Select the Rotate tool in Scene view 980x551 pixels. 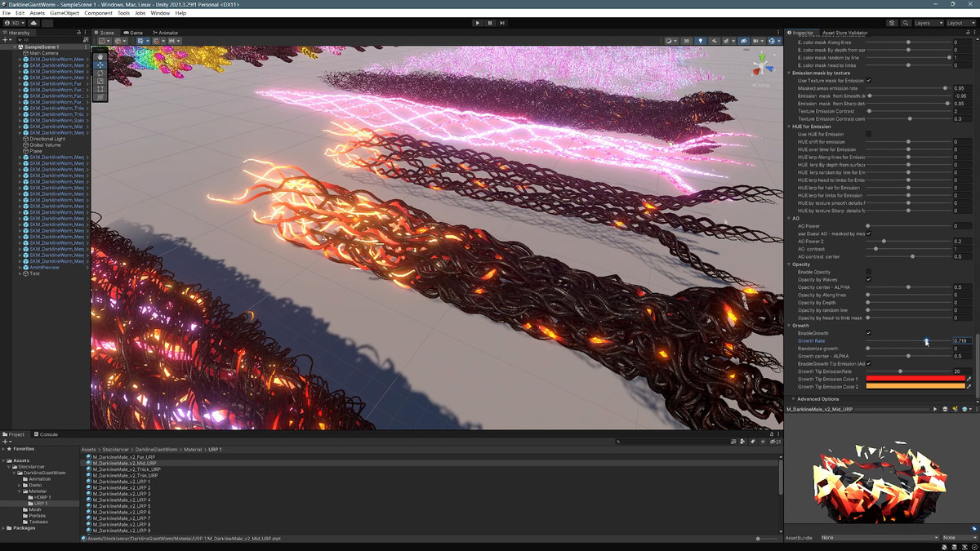click(x=100, y=73)
